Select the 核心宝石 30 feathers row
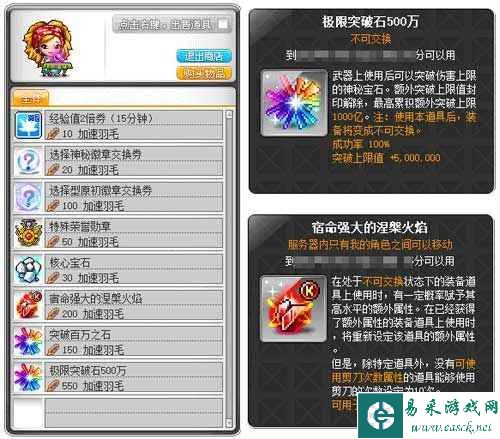The width and height of the screenshot is (500, 439). [118, 269]
